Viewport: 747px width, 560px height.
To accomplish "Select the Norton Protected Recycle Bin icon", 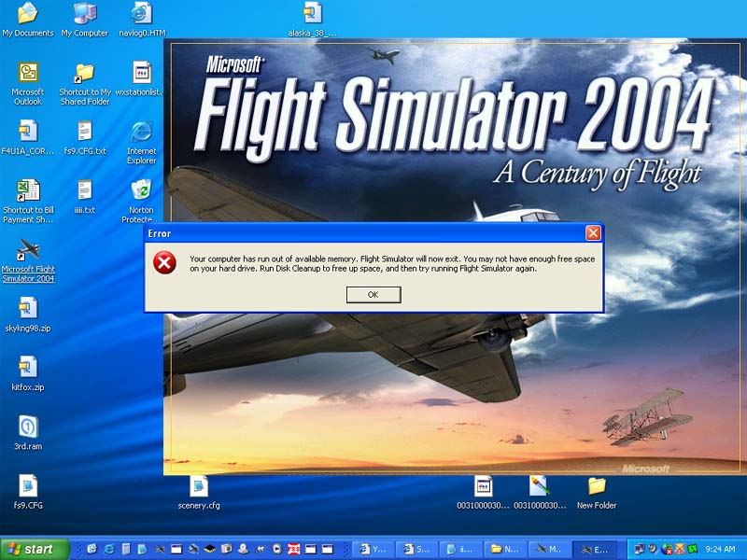I will coord(142,191).
